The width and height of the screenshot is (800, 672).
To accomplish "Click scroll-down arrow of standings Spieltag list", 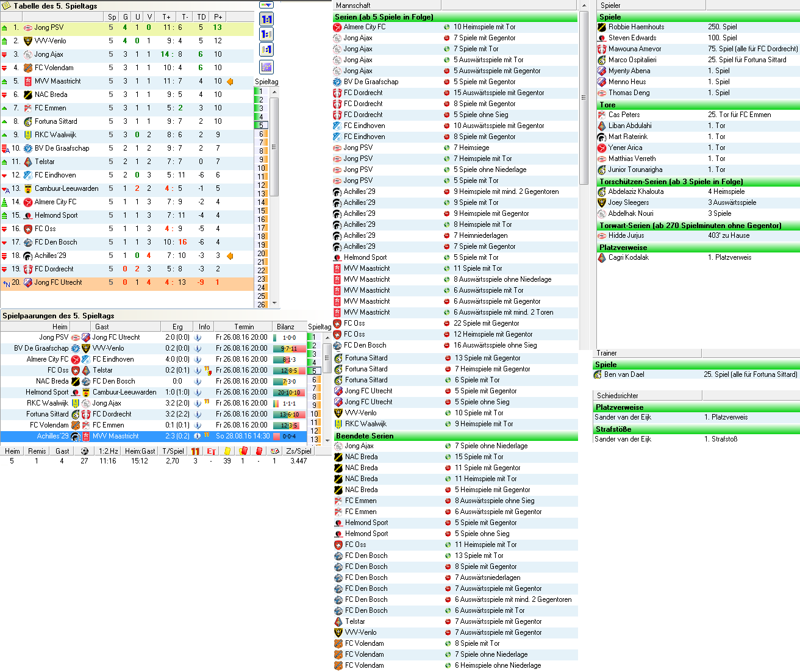I will click(274, 303).
